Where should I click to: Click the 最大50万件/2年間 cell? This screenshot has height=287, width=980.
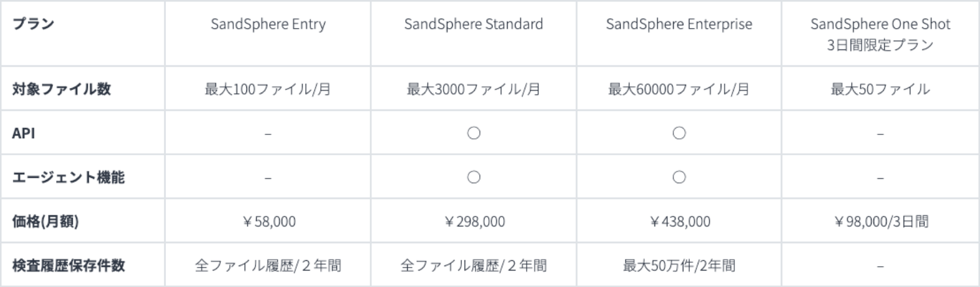point(679,266)
